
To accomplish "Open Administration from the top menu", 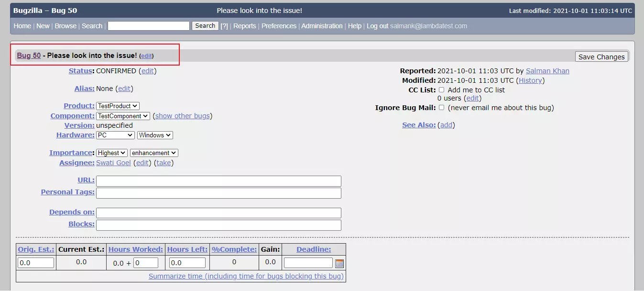I will (322, 26).
